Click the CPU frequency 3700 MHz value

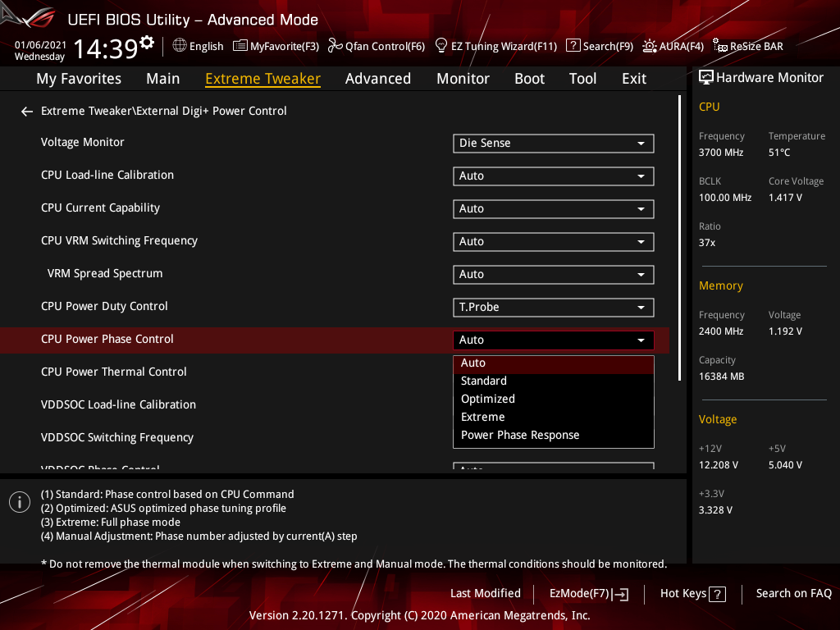click(x=720, y=153)
